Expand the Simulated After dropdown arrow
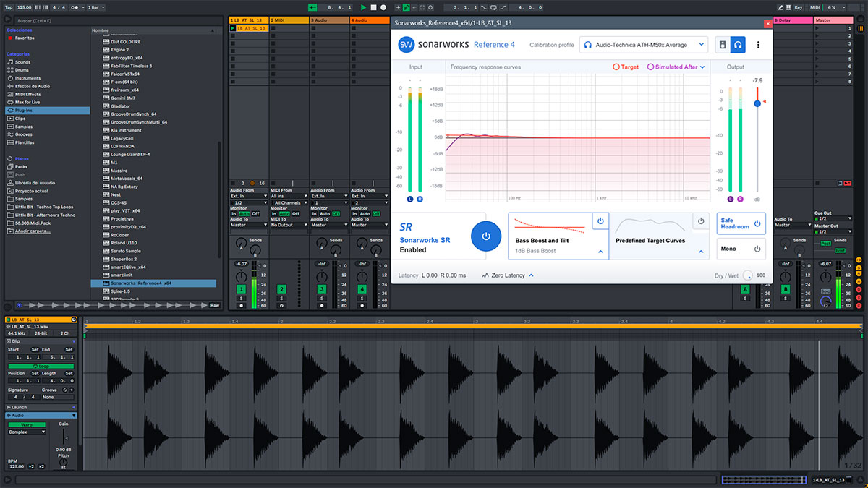The image size is (868, 488). pyautogui.click(x=702, y=67)
